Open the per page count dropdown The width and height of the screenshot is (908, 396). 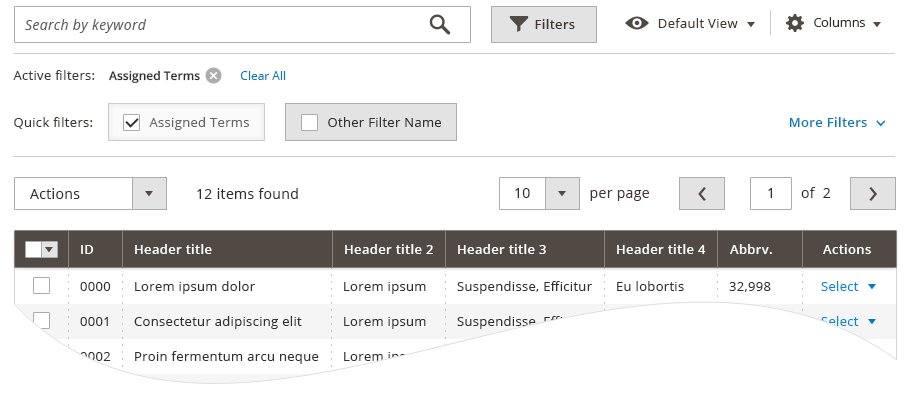[x=561, y=193]
